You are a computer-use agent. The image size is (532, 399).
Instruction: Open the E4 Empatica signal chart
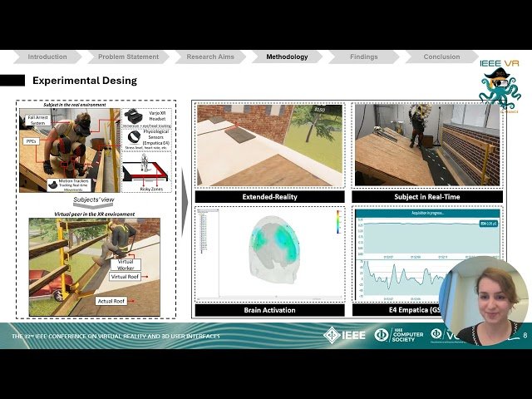pos(427,255)
